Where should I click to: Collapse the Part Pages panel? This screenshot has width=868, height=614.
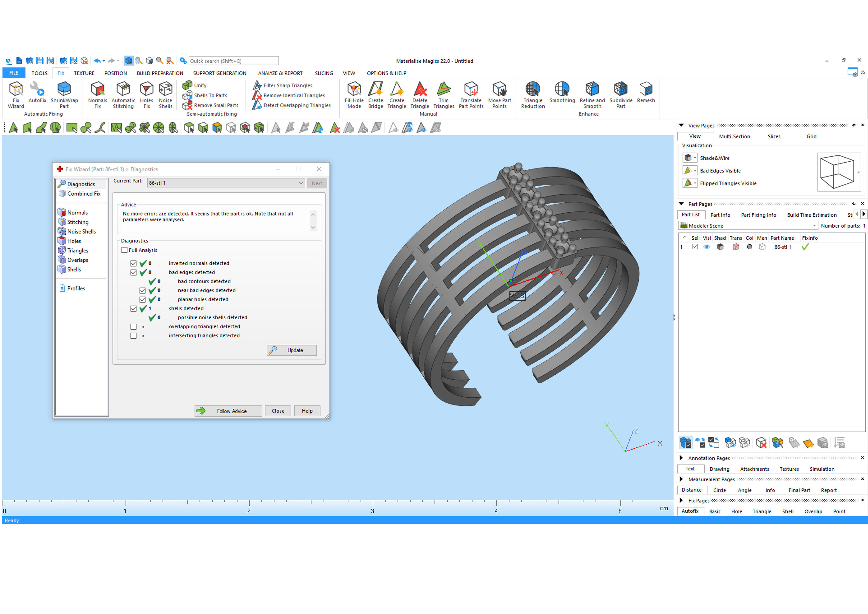click(x=681, y=204)
